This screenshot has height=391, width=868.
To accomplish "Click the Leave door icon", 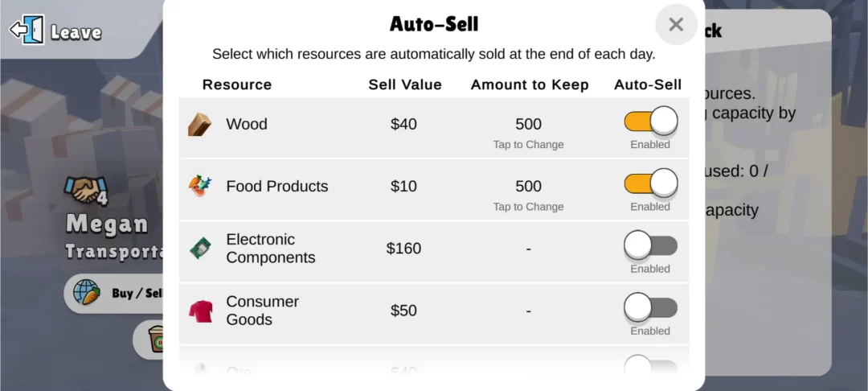I will pos(27,31).
